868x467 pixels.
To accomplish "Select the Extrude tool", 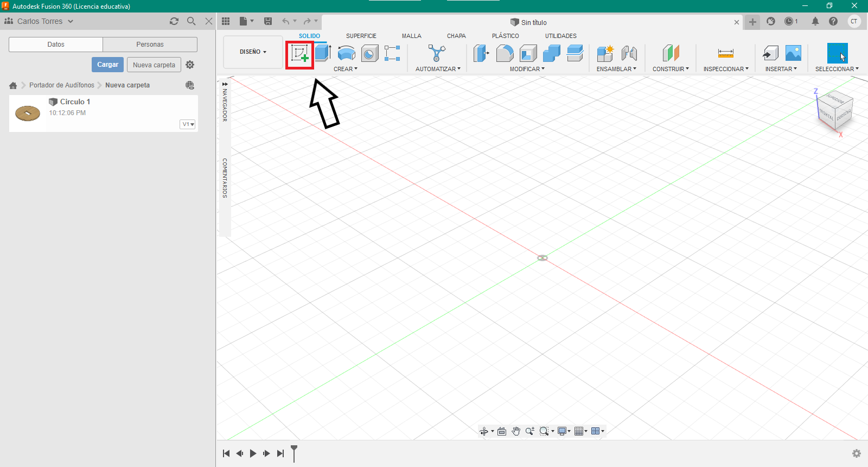I will (x=323, y=53).
